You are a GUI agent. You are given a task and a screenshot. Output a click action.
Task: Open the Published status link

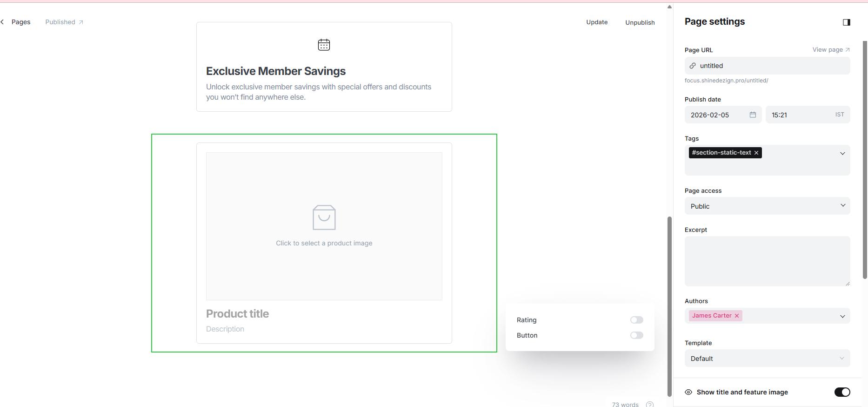click(x=64, y=22)
